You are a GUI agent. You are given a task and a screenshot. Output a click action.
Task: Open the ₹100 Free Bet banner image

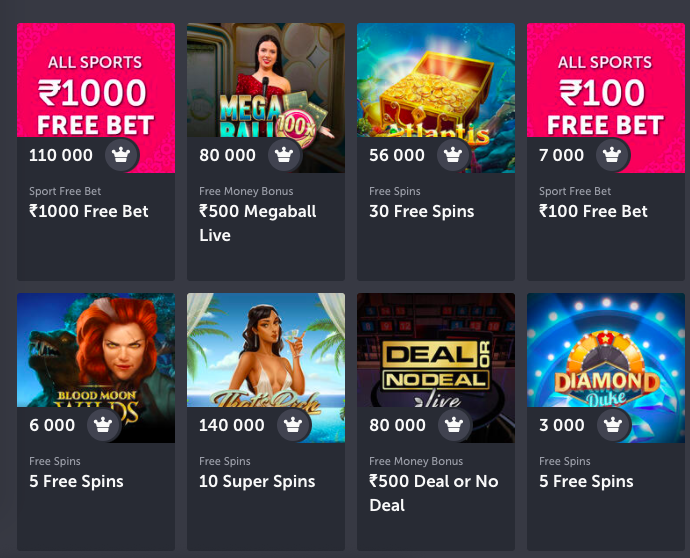pyautogui.click(x=606, y=98)
